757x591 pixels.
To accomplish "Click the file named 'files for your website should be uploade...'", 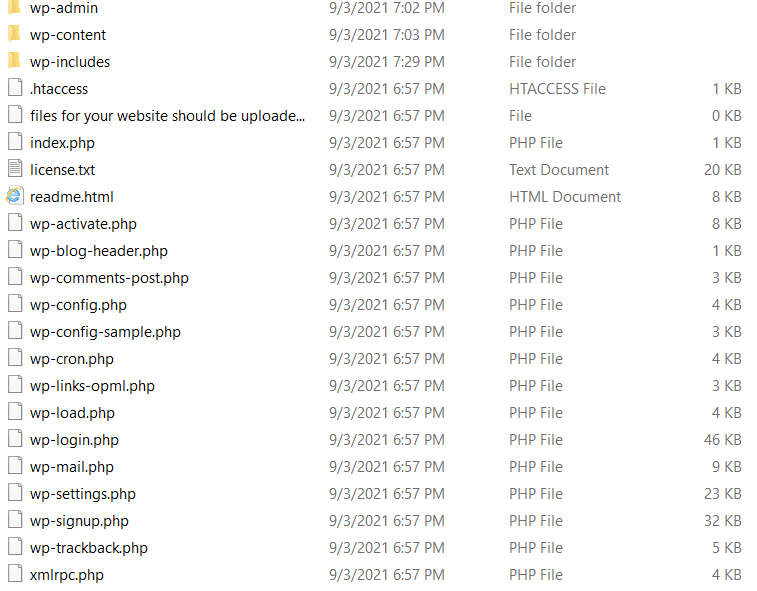I will pyautogui.click(x=168, y=116).
